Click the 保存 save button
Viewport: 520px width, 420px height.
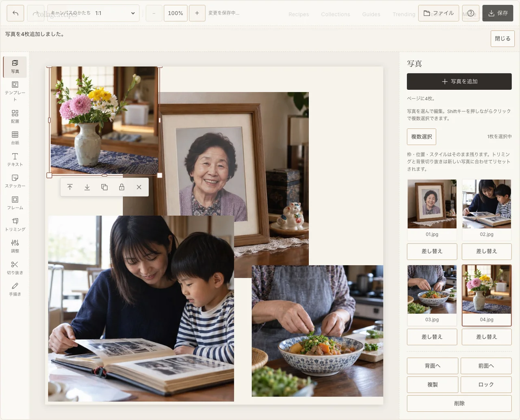point(498,13)
